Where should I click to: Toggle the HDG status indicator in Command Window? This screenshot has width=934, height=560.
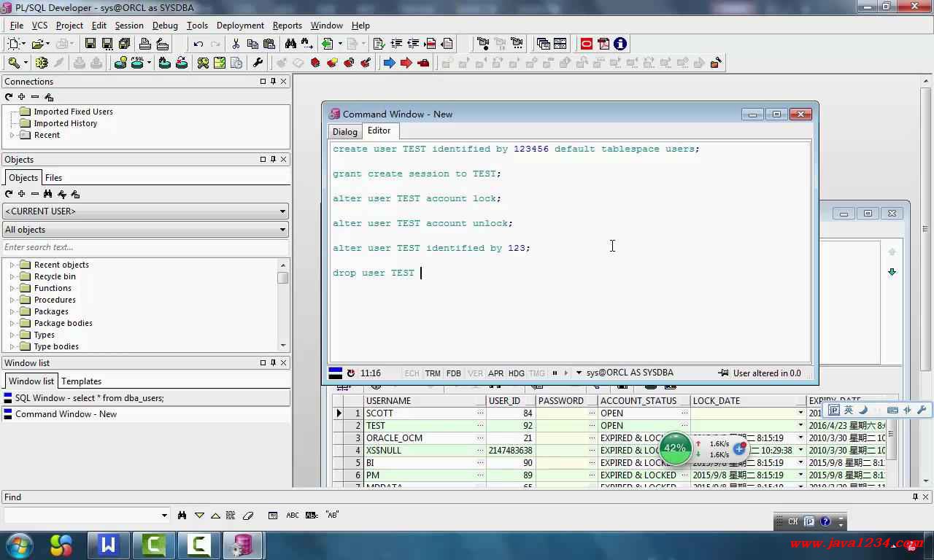(x=517, y=373)
